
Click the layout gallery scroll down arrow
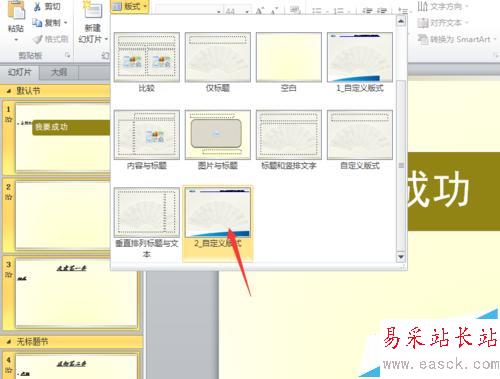click(401, 257)
